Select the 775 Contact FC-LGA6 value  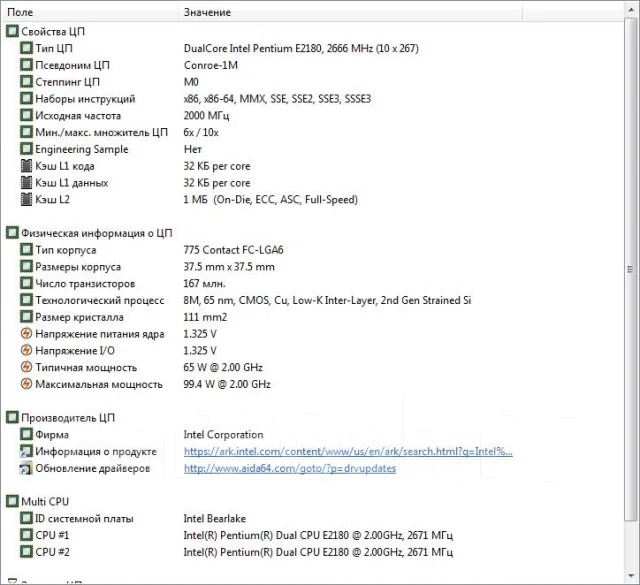(233, 250)
